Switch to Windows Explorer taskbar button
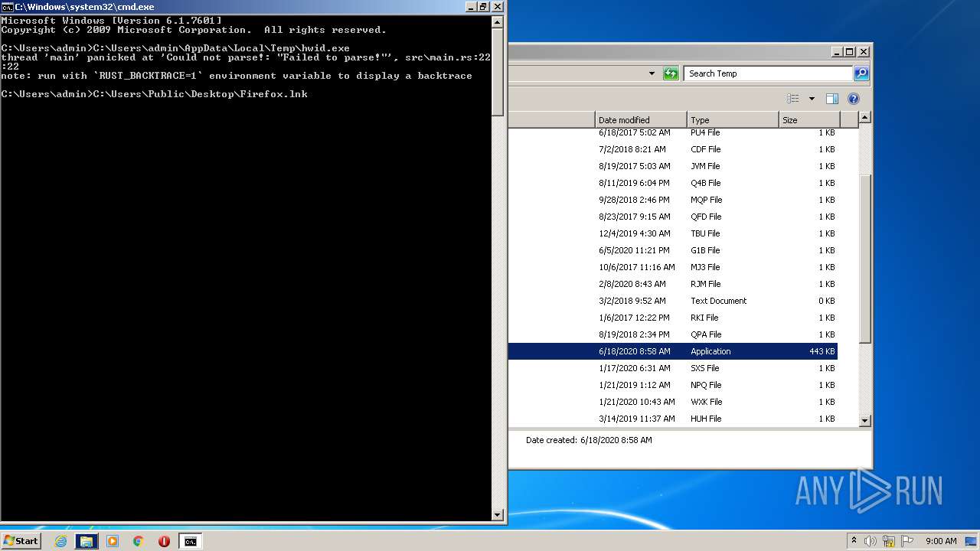980x551 pixels. (x=87, y=541)
